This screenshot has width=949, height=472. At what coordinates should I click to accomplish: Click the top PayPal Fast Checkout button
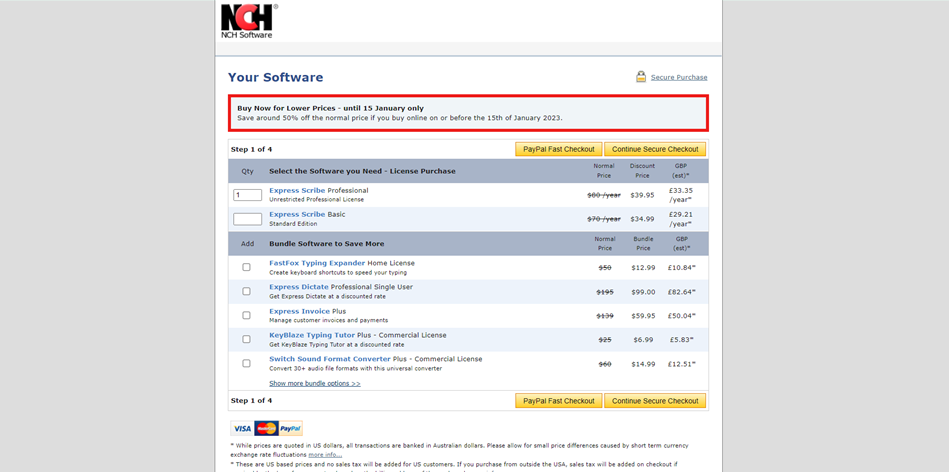coord(558,149)
